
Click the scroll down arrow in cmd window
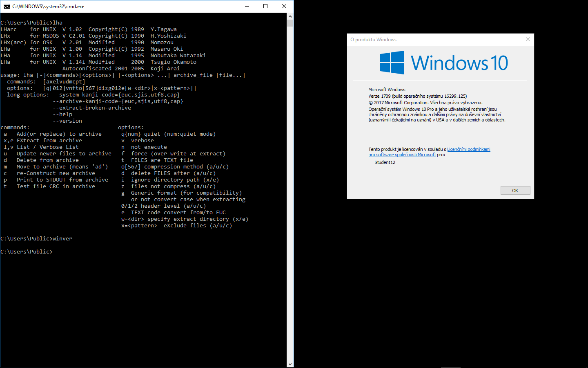(x=290, y=364)
